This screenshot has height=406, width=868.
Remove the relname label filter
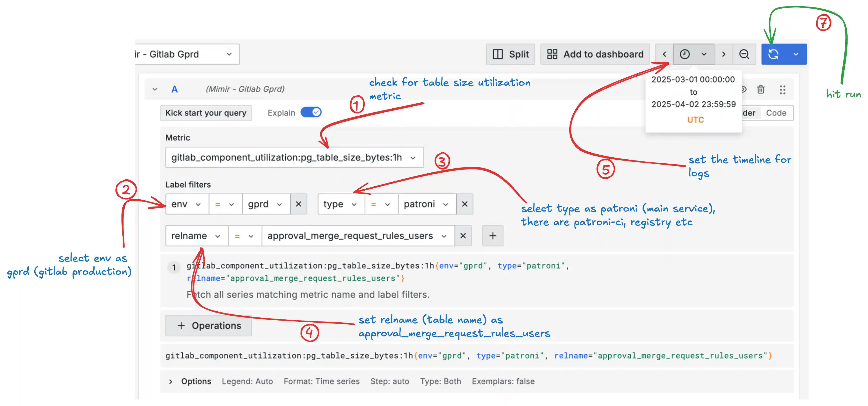463,236
